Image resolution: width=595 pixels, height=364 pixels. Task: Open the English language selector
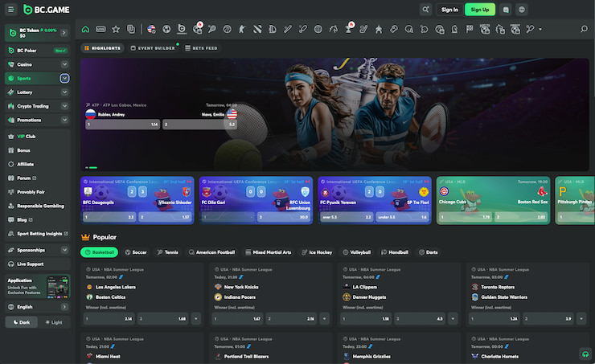click(38, 307)
